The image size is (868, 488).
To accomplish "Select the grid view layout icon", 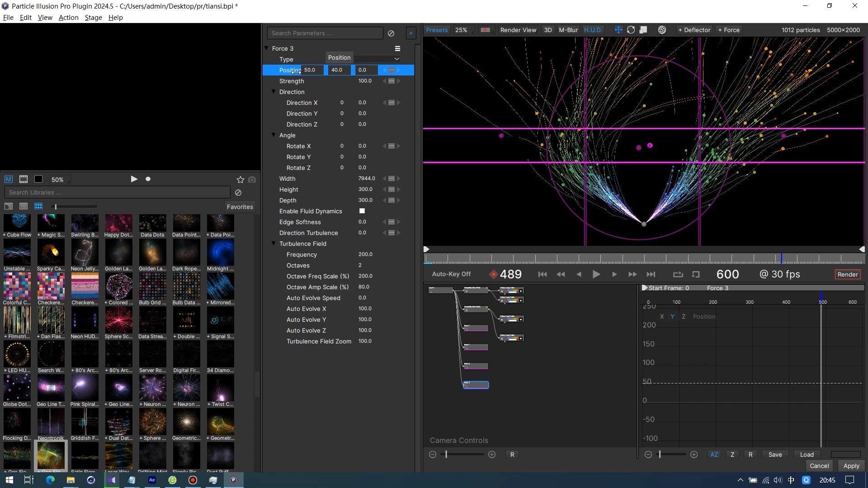I will 38,206.
